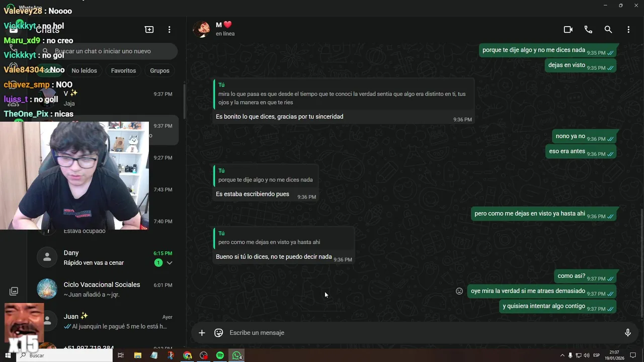Screen dimensions: 644x362
Task: Open the taskbar clock showing 21:37
Action: [616, 355]
